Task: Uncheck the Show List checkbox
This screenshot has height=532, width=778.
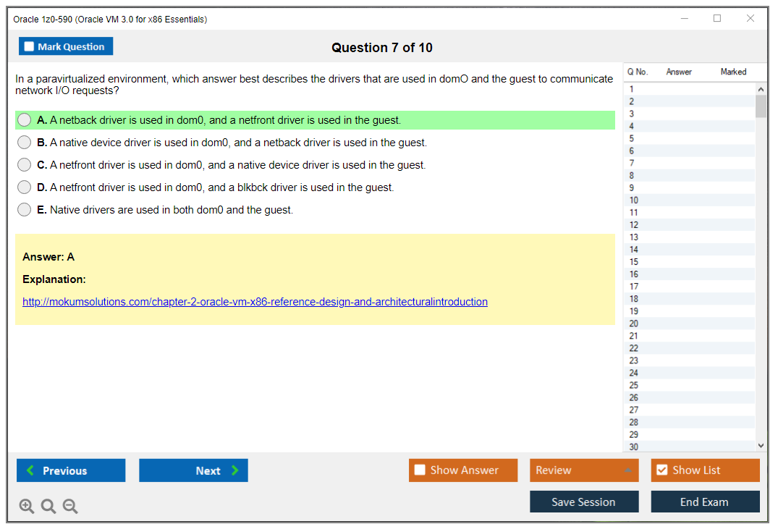Action: coord(661,470)
